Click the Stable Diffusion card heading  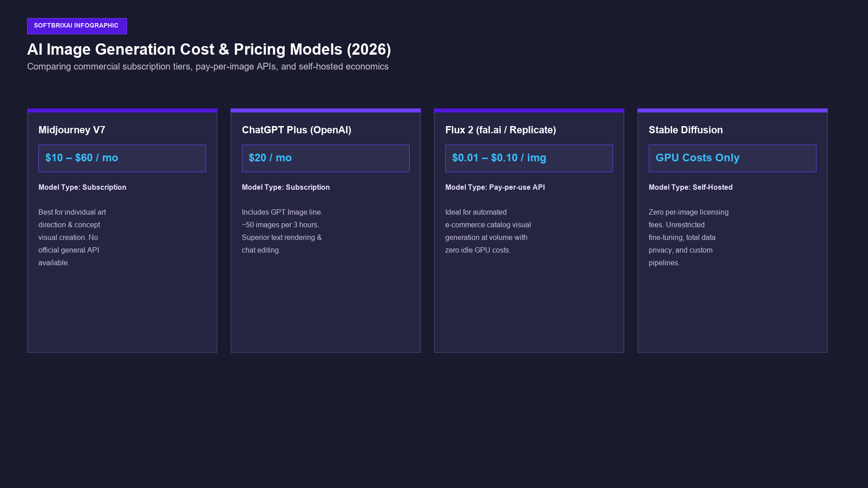(686, 130)
